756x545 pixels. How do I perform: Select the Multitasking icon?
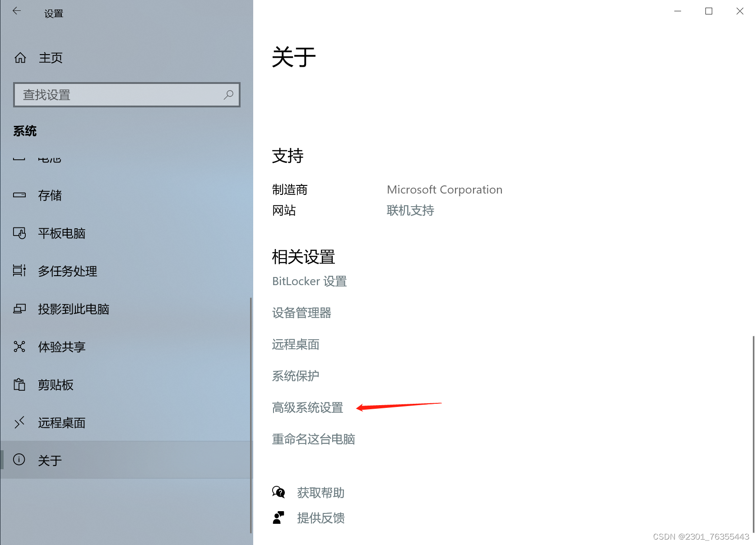(19, 271)
